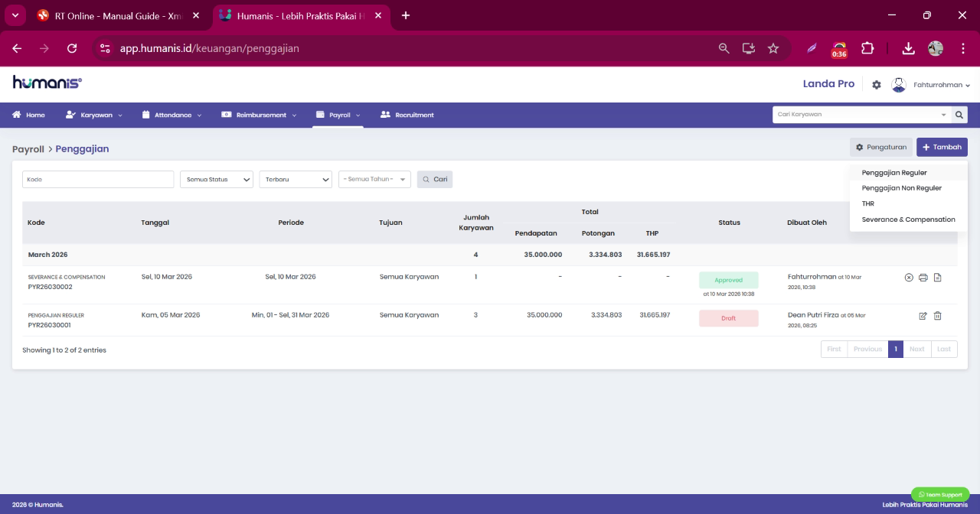
Task: Open the Semua Tahun year filter
Action: pos(374,179)
